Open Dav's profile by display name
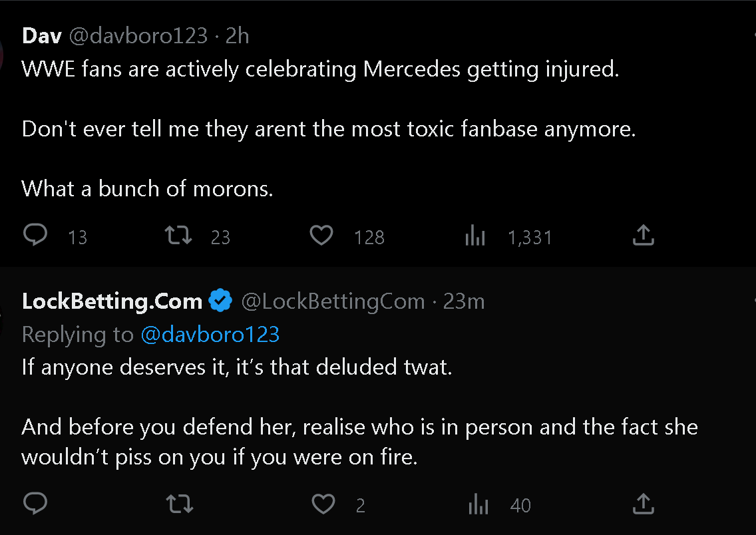Image resolution: width=756 pixels, height=535 pixels. 41,35
